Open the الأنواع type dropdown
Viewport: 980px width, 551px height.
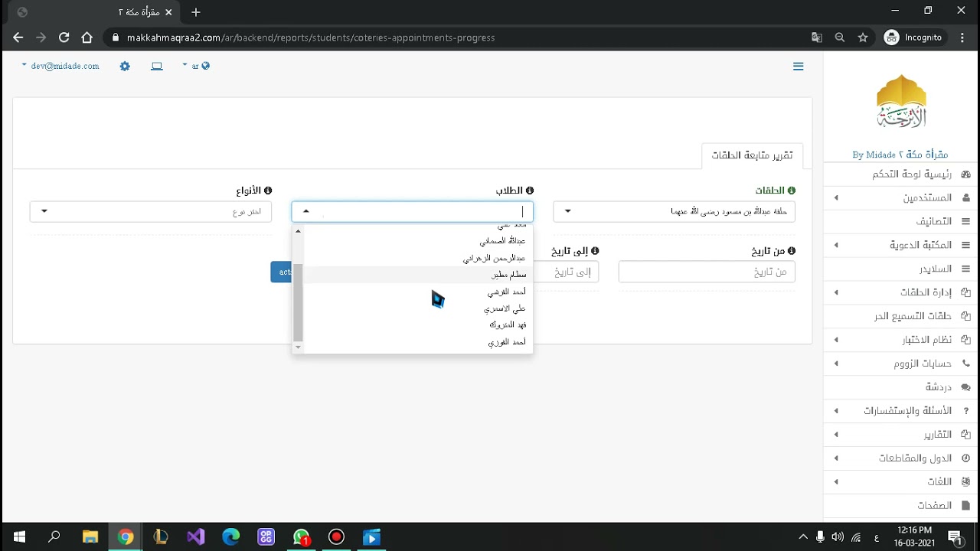[151, 211]
